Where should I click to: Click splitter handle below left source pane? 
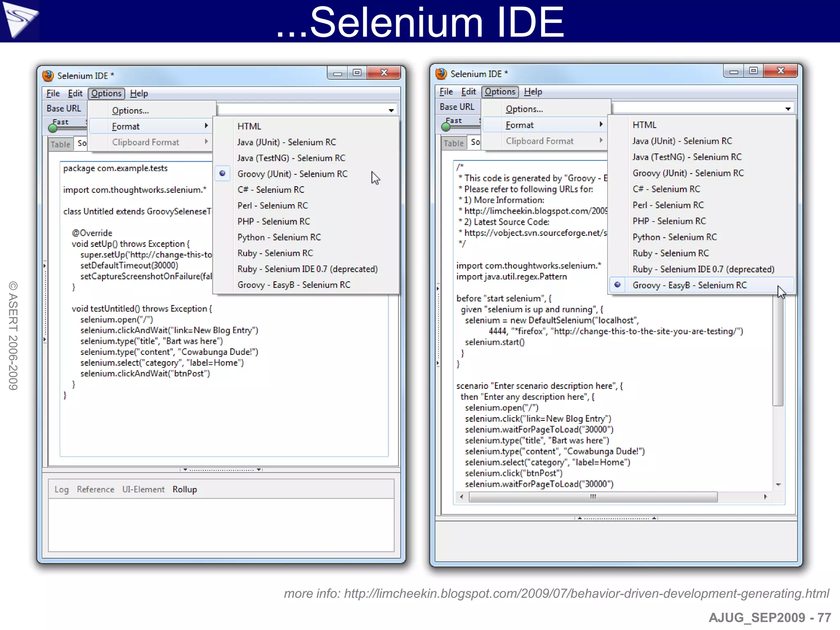pyautogui.click(x=221, y=470)
